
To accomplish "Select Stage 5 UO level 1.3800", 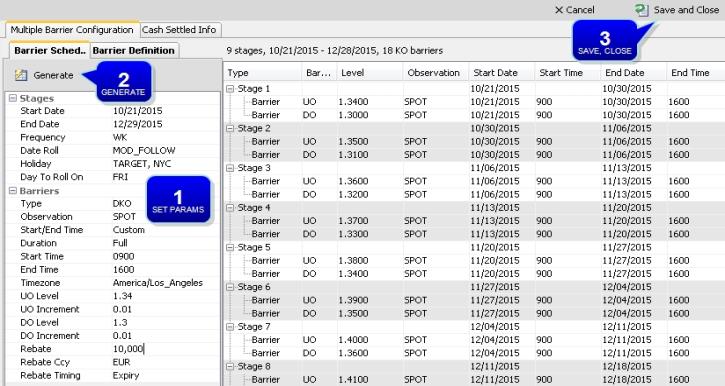I will (353, 261).
